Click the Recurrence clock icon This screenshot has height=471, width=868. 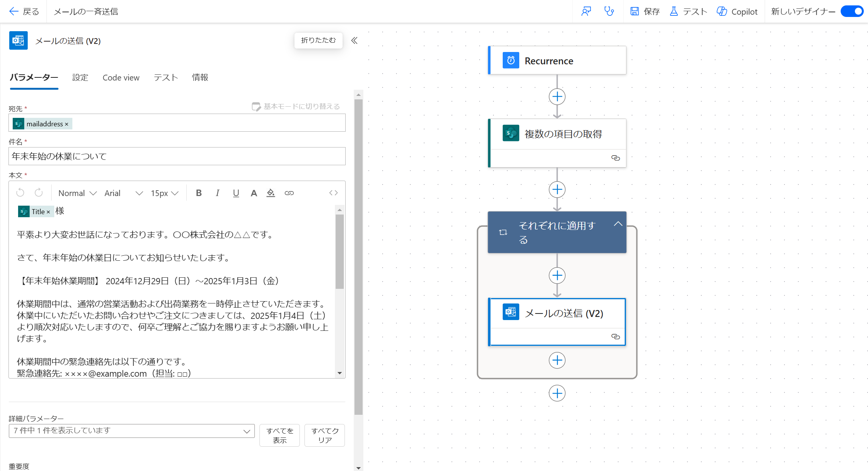[x=511, y=60]
